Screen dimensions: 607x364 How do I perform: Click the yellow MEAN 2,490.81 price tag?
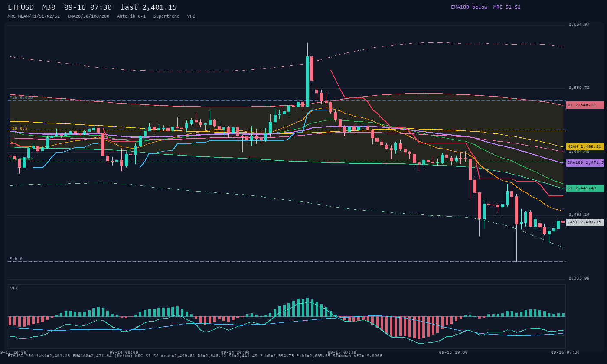585,146
